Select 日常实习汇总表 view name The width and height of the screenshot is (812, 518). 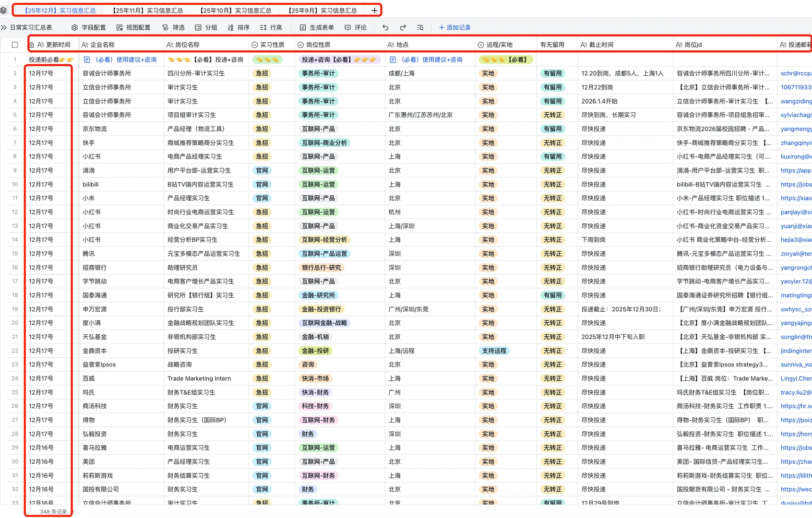(31, 27)
